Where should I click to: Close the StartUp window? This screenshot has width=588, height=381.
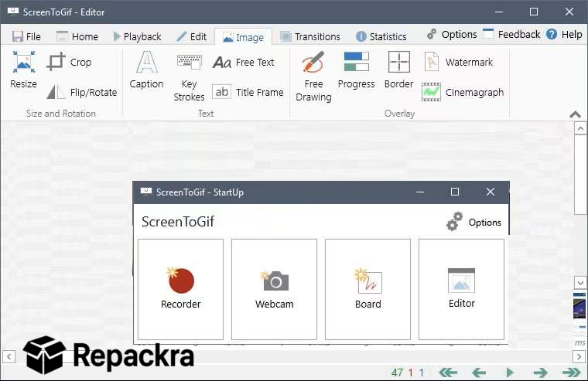(x=490, y=192)
